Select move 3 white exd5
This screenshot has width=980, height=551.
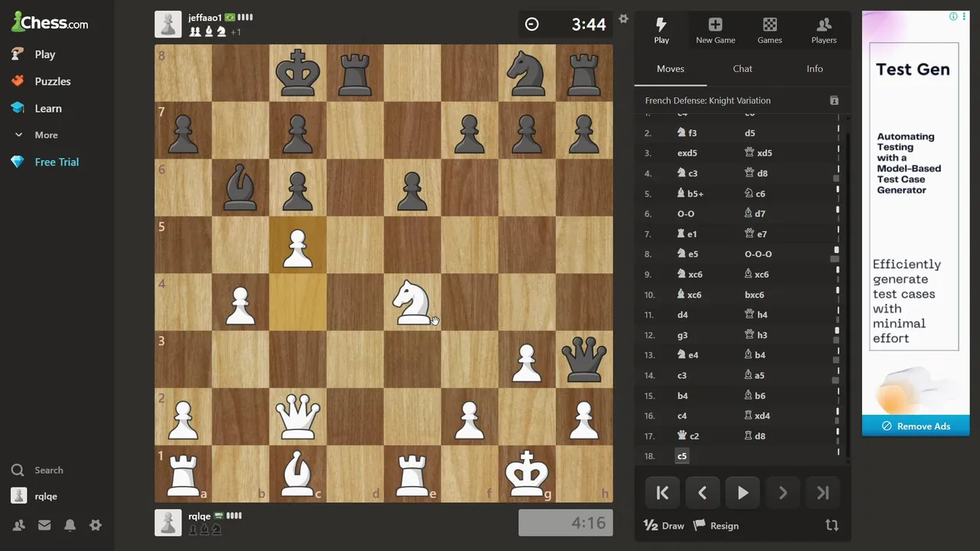688,153
